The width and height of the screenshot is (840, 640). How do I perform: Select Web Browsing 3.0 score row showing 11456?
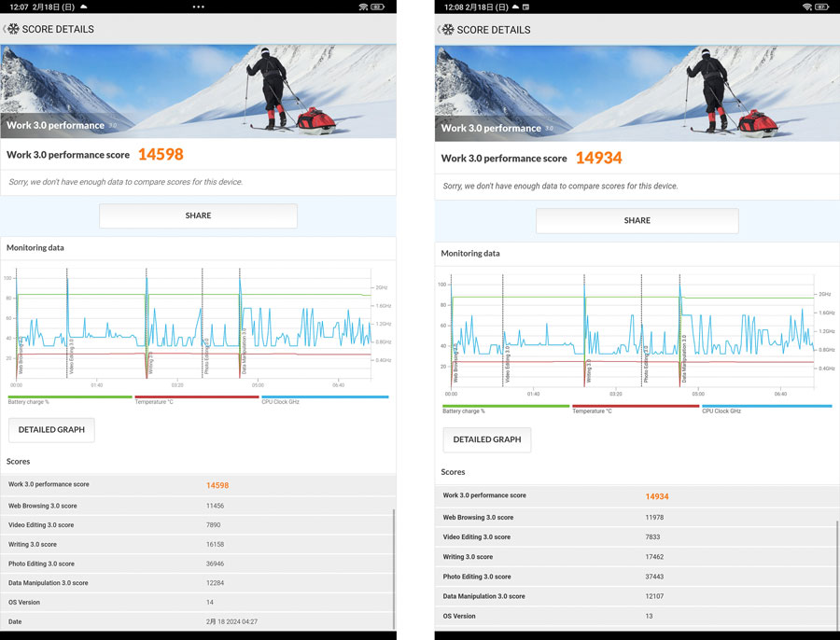point(198,506)
